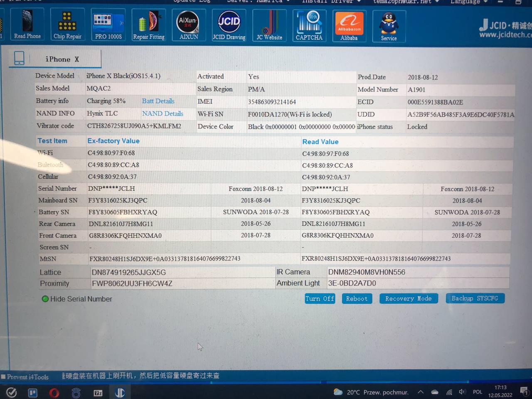Click the Rear Camera ex-factory value DNL821610J7H8MG11
532x399 pixels.
(x=121, y=224)
